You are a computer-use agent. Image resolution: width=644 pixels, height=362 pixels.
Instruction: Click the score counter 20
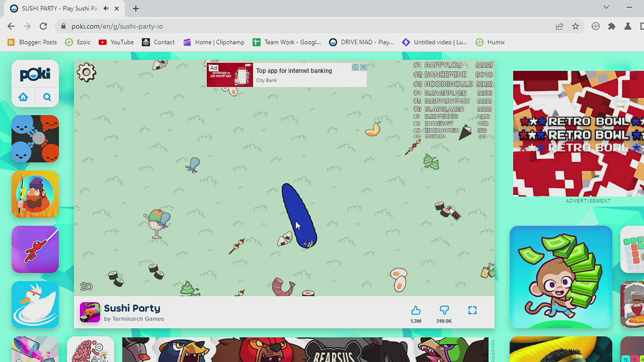(86, 287)
